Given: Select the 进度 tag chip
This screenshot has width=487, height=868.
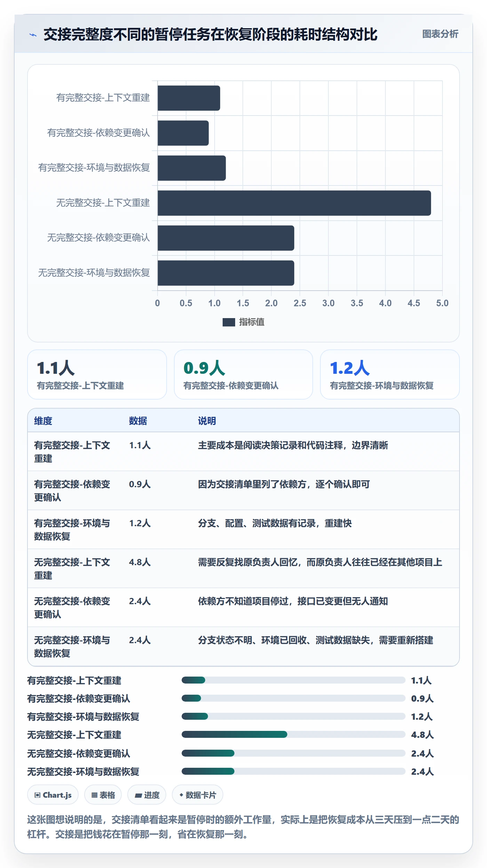Looking at the screenshot, I should click(147, 795).
